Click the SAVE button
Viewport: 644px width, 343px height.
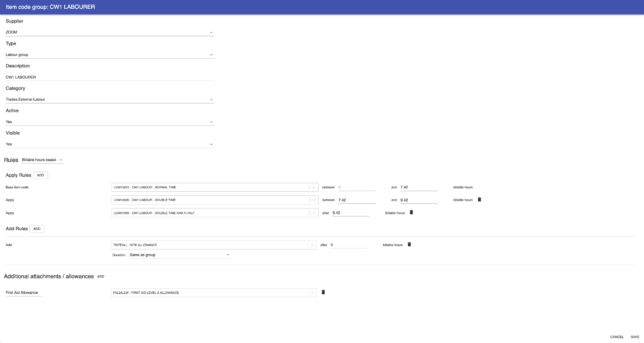point(635,337)
